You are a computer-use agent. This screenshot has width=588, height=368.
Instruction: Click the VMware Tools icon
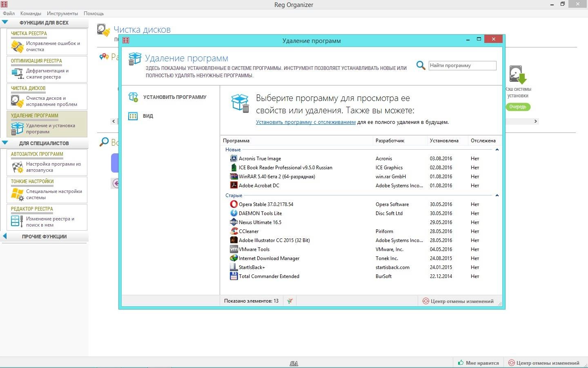click(x=234, y=249)
